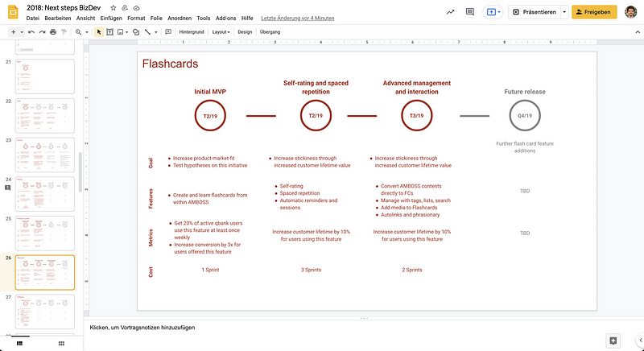Image resolution: width=644 pixels, height=351 pixels.
Task: Insert an image via toolbar icon
Action: point(120,32)
